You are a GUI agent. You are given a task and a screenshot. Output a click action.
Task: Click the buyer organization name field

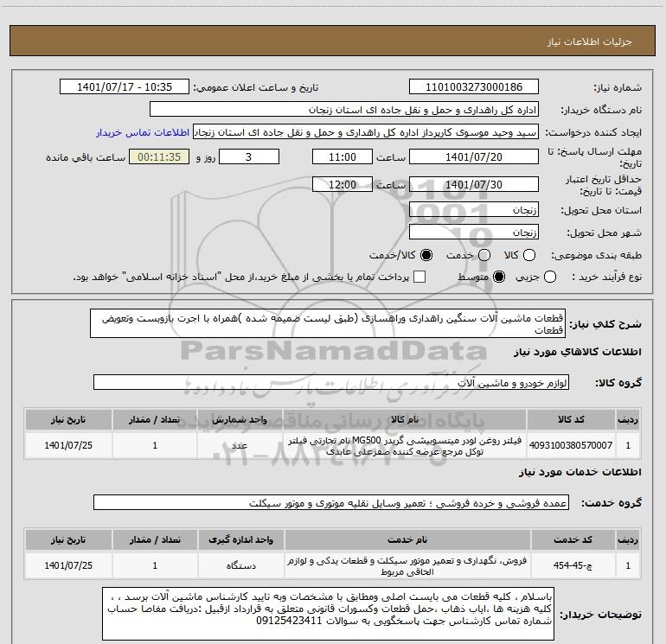click(x=344, y=110)
